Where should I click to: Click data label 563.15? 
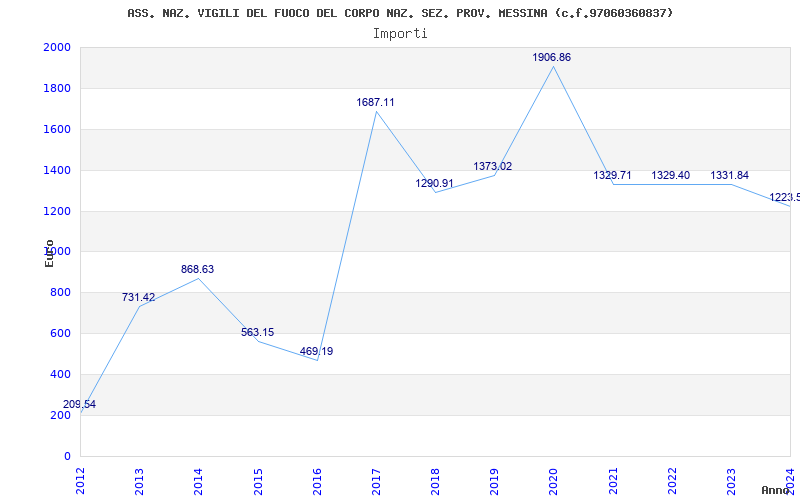point(258,333)
